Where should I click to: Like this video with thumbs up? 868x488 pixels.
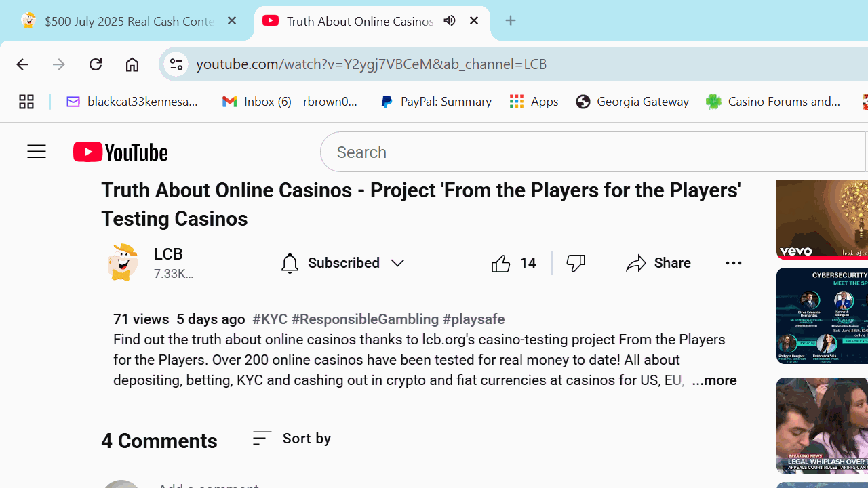[x=513, y=263]
